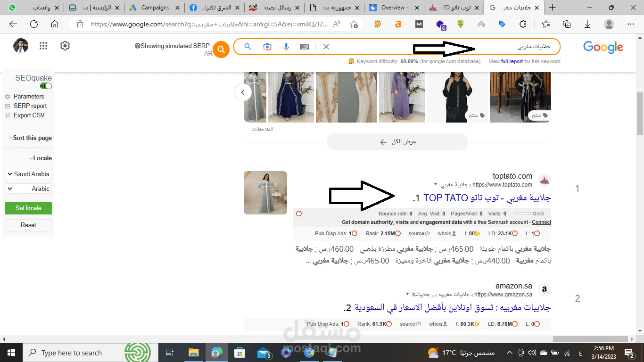Click the Reset button

coord(28,225)
